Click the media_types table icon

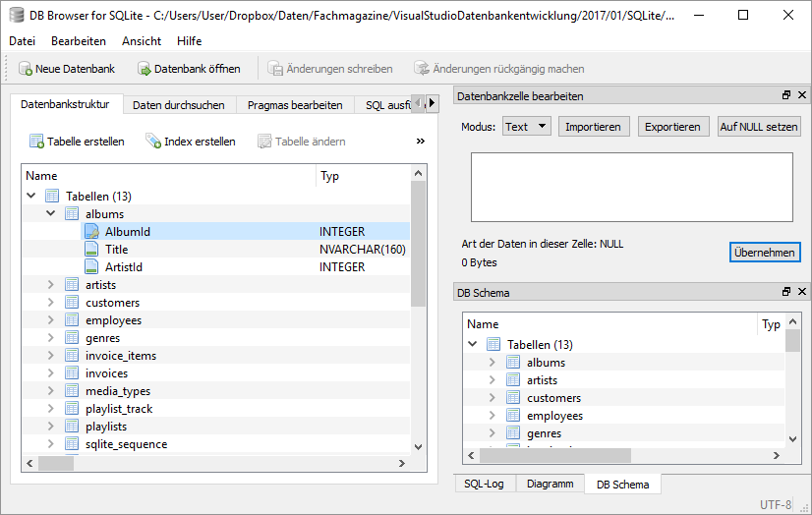pyautogui.click(x=72, y=391)
